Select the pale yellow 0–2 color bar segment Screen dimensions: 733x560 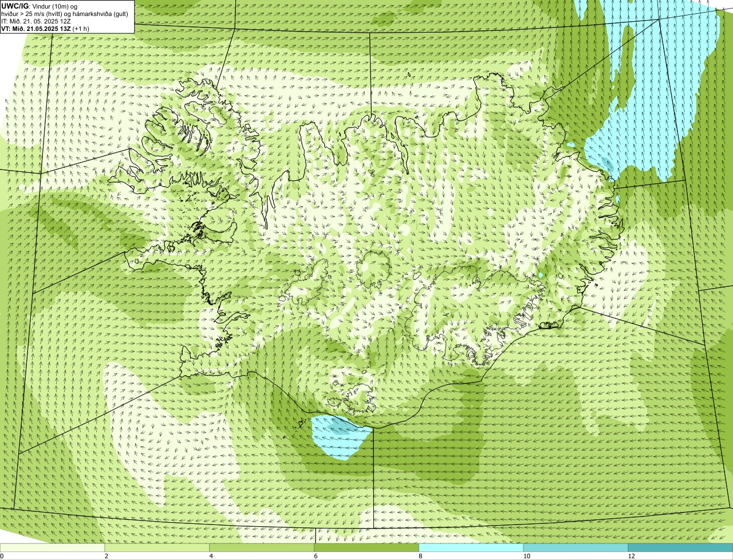click(x=53, y=548)
